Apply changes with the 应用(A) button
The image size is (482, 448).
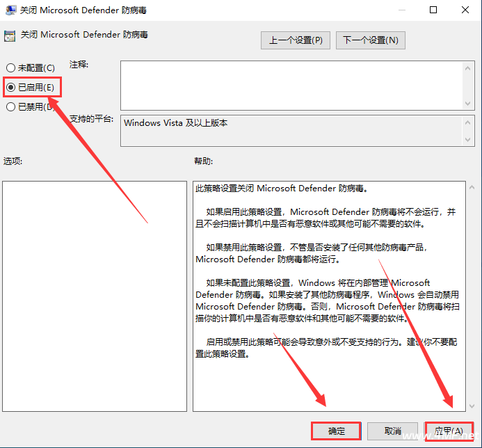[449, 431]
